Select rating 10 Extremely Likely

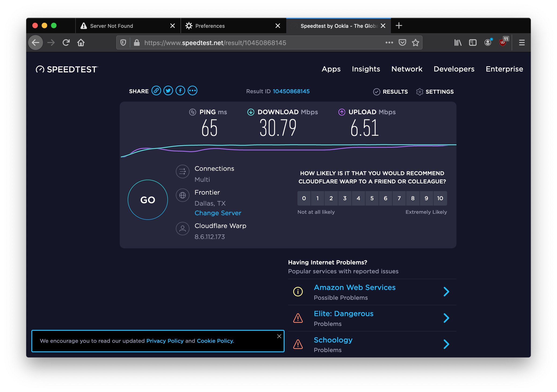pyautogui.click(x=440, y=198)
